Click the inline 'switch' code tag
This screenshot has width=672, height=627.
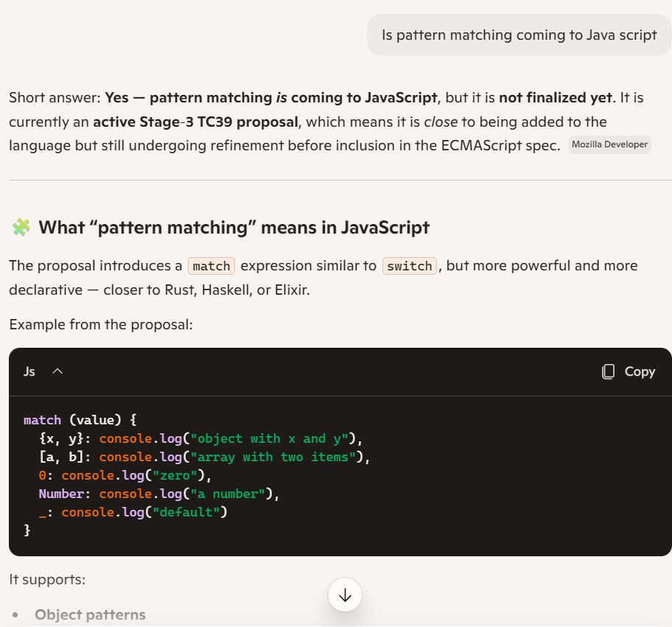point(409,266)
